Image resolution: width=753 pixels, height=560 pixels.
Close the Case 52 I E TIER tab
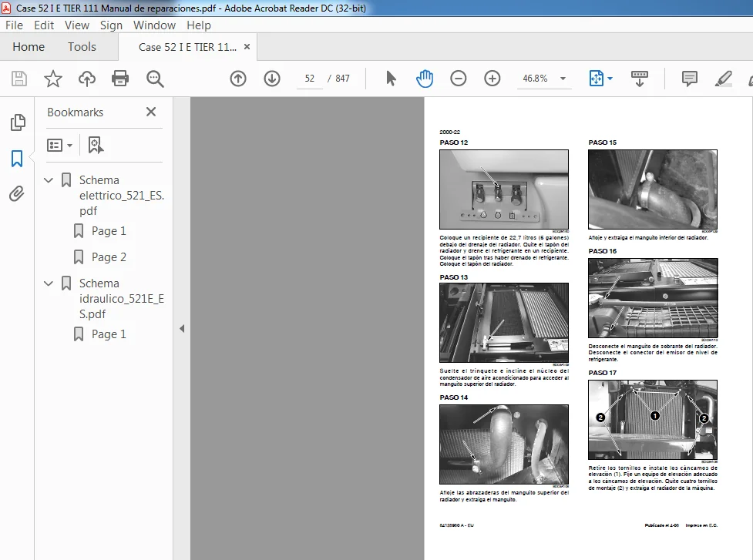click(247, 46)
